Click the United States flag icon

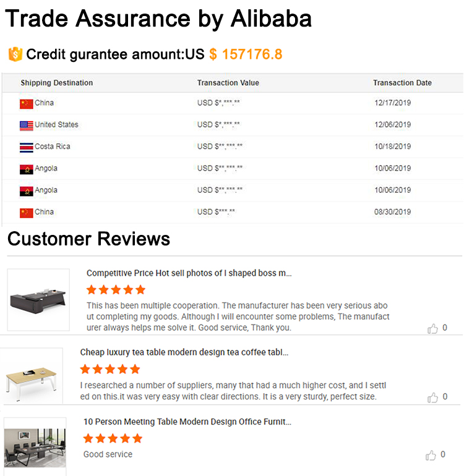click(26, 125)
